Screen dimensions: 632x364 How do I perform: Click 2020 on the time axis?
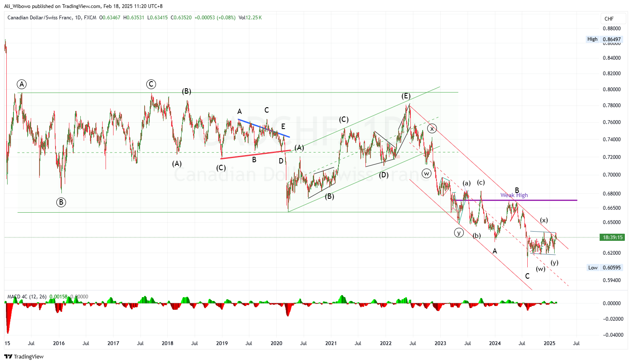point(276,343)
